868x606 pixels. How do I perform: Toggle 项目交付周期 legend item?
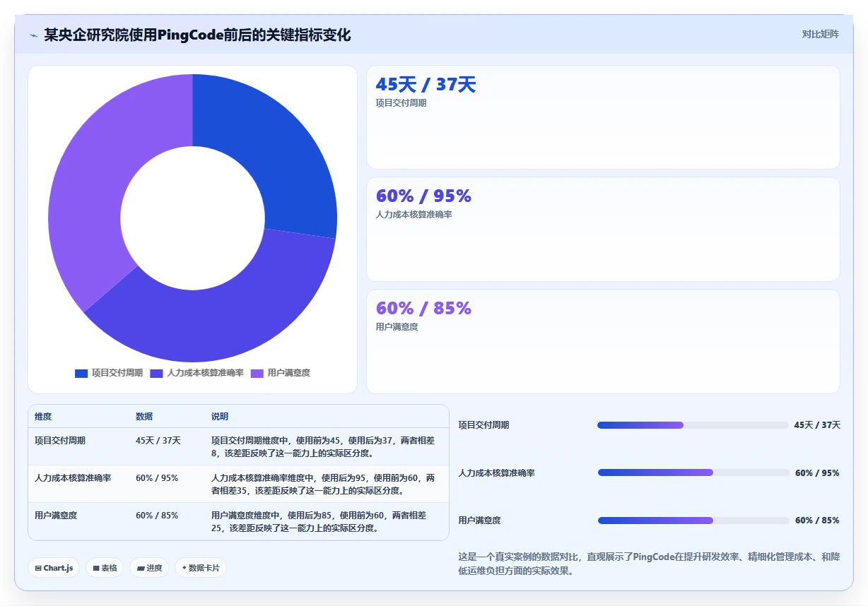click(x=109, y=373)
